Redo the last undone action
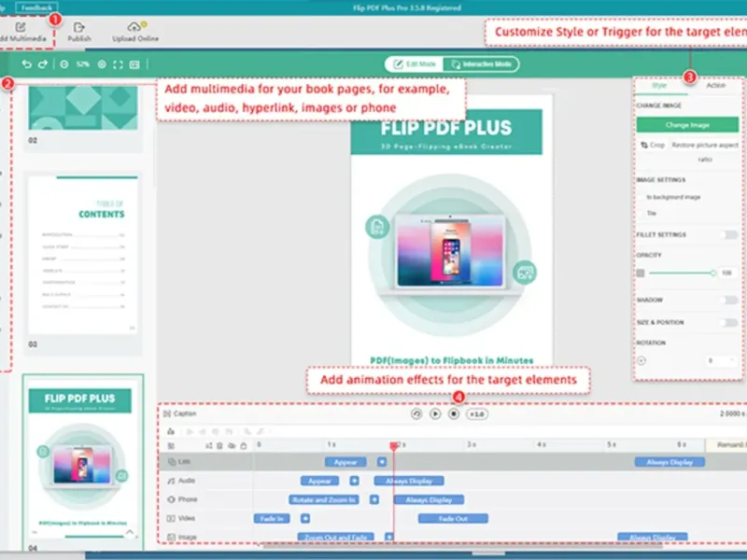The height and width of the screenshot is (560, 747). pyautogui.click(x=43, y=63)
